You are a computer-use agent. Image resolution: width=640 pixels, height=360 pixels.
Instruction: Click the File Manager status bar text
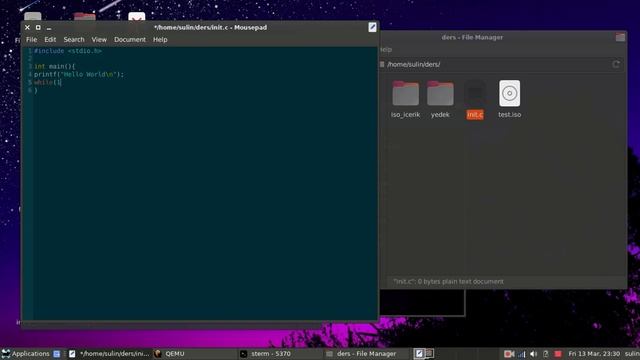[448, 281]
